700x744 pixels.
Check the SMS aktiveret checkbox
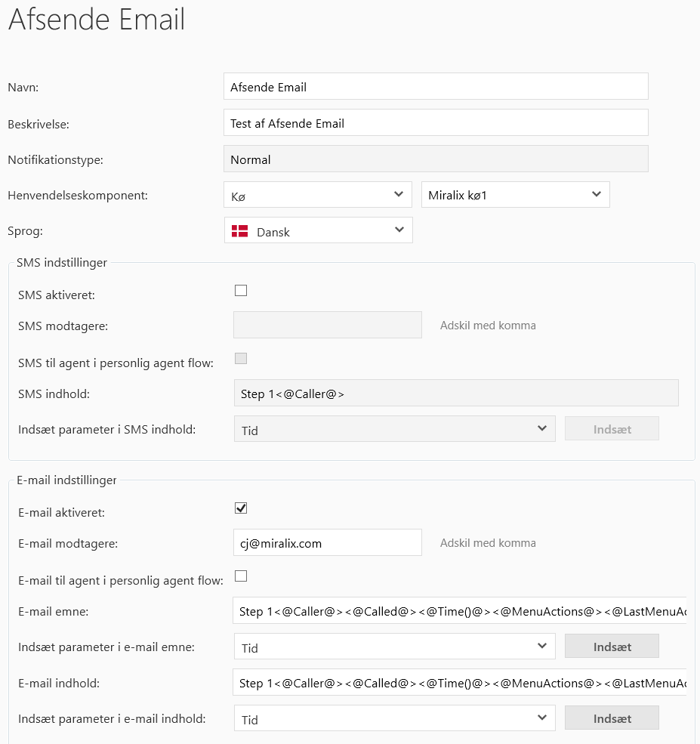241,291
